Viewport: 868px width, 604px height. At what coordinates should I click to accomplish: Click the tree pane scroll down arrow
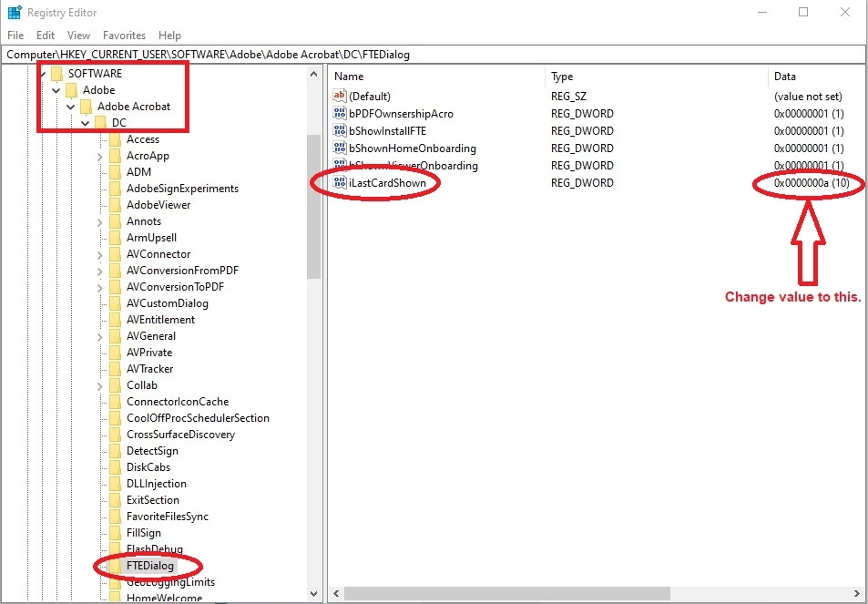tap(314, 594)
